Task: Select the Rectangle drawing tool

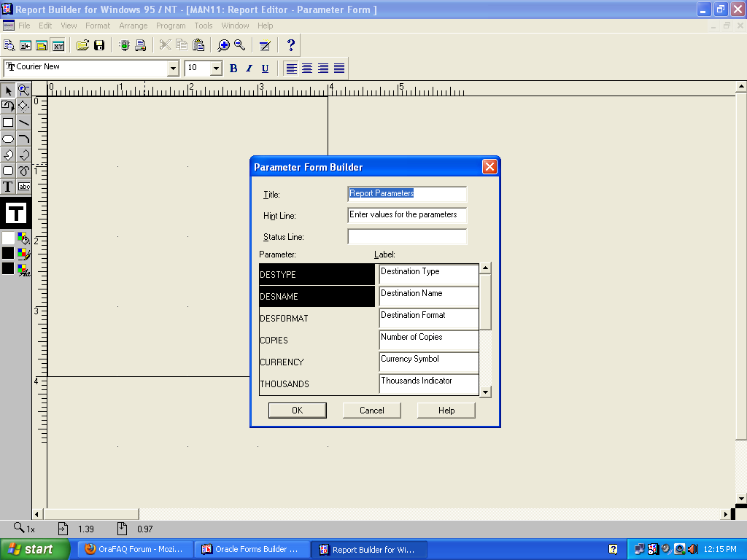Action: tap(8, 122)
